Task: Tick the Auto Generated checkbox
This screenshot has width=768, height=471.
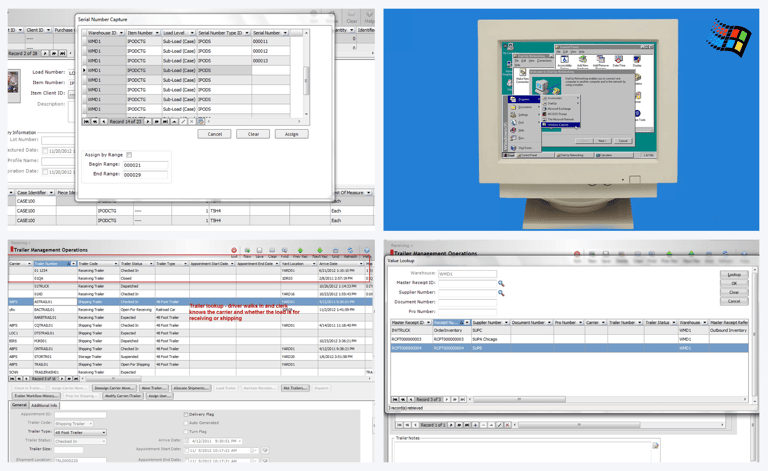Action: 186,423
